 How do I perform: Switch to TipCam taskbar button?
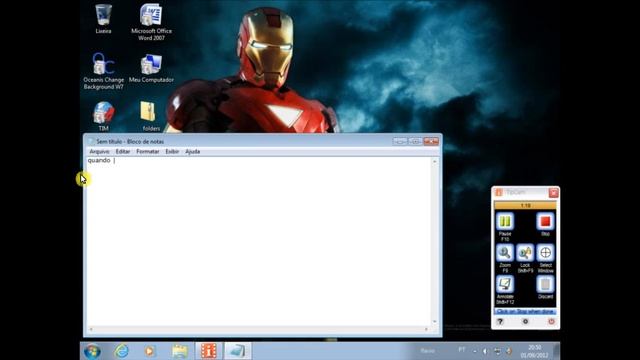tap(209, 351)
